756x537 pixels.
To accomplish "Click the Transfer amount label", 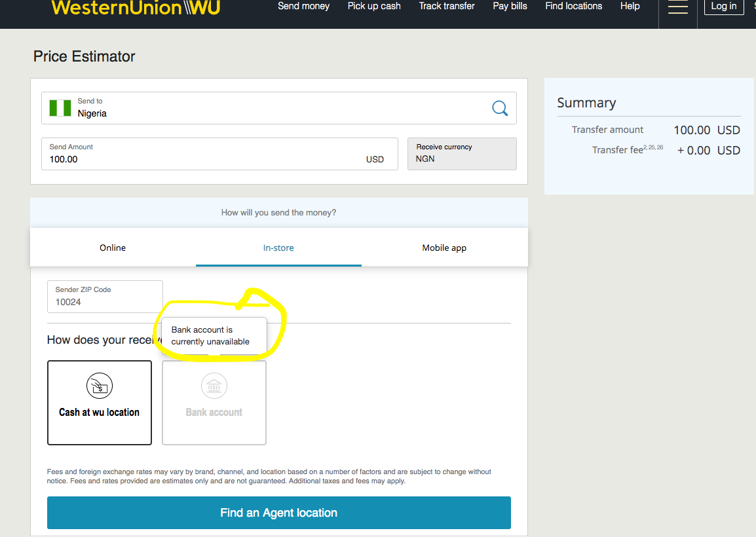I will point(607,130).
